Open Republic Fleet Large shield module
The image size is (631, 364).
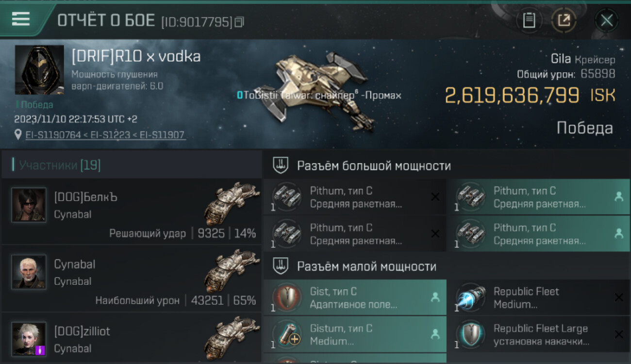click(539, 334)
